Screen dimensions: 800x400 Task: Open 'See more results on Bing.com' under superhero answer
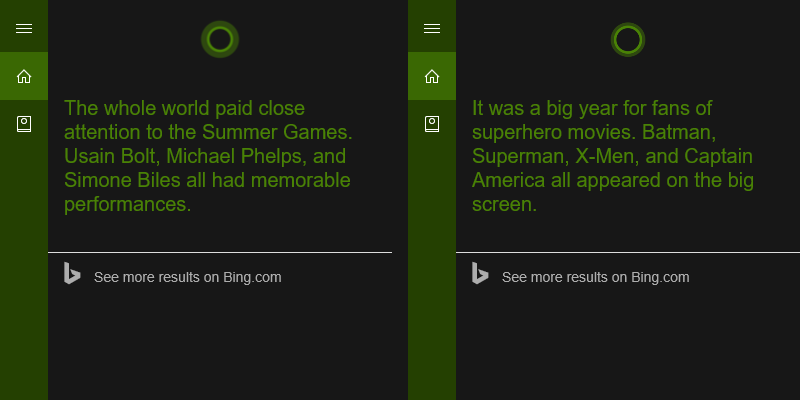click(595, 277)
